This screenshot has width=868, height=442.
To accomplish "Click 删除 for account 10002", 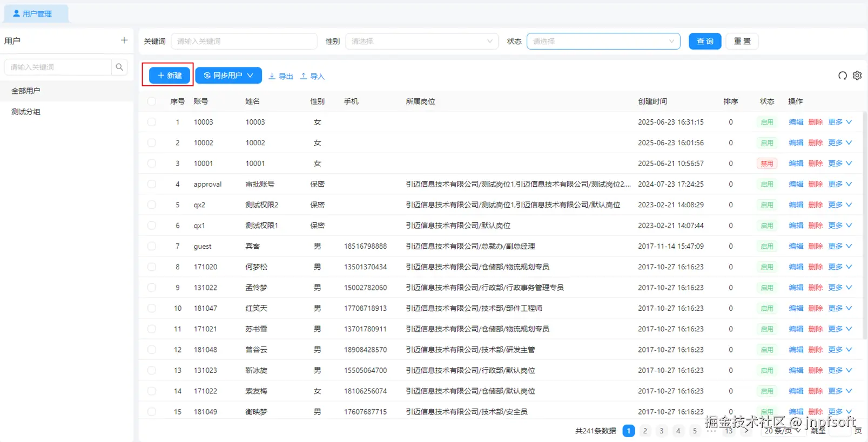I will [816, 143].
